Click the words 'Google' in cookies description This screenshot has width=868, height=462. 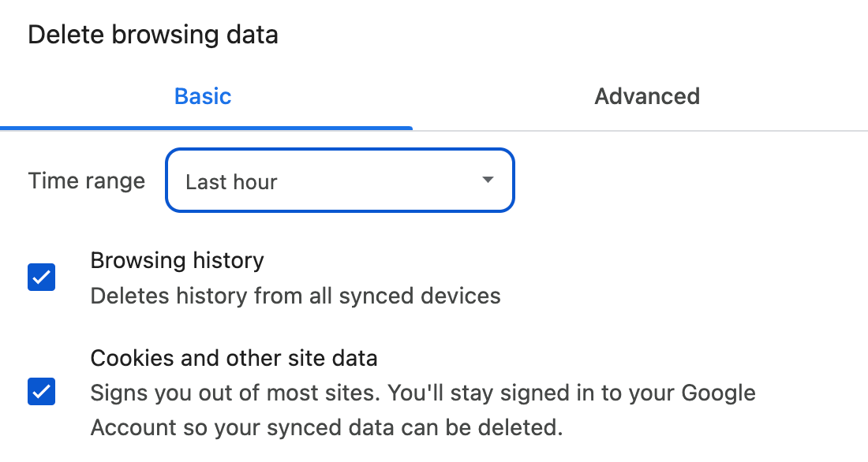(719, 393)
